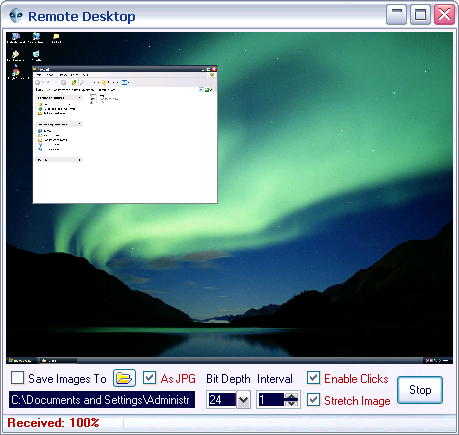Select the yellow folder icon on remote desktop
This screenshot has width=459, height=435.
tap(56, 37)
